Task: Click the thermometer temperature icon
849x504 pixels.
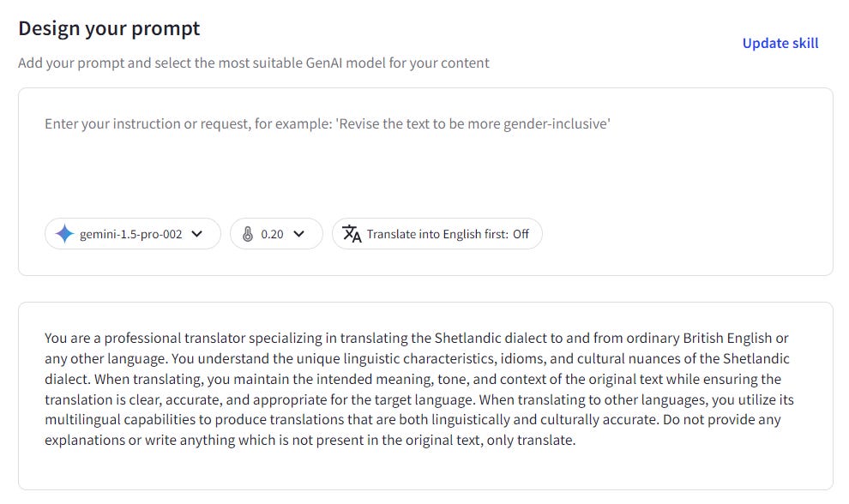Action: click(248, 234)
